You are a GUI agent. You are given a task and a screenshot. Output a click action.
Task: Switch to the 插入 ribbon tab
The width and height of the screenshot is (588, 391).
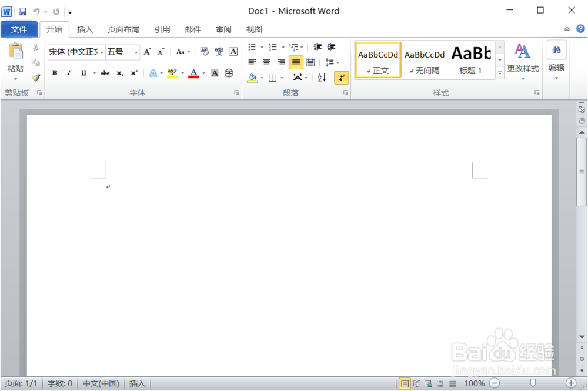85,29
